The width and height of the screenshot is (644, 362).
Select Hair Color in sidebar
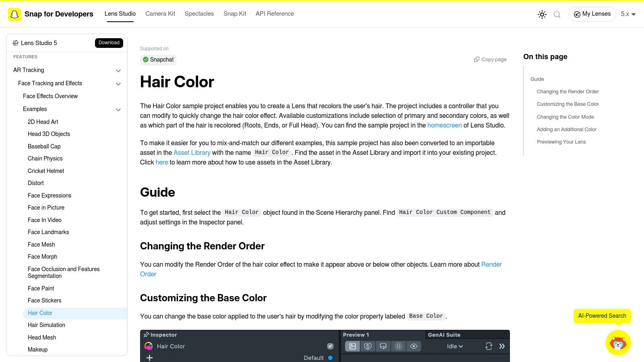pyautogui.click(x=75, y=313)
